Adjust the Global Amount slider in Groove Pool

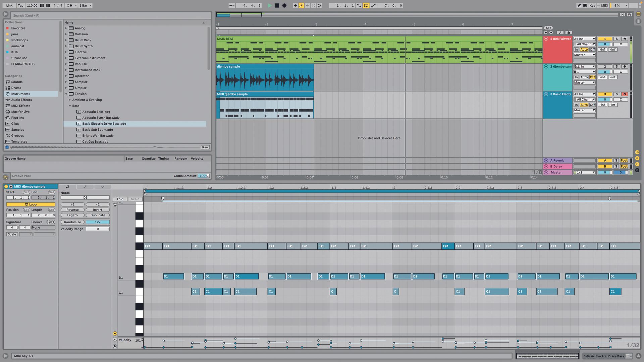point(204,176)
